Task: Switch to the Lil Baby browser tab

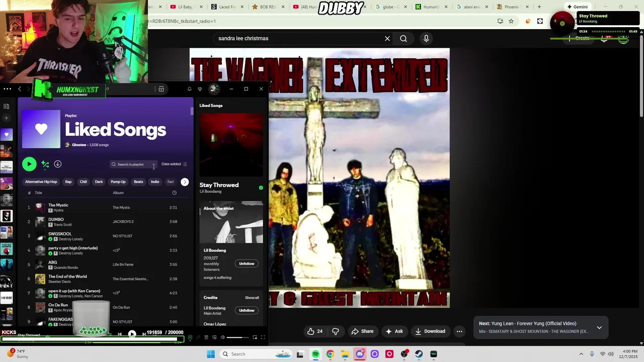Action: [186, 7]
